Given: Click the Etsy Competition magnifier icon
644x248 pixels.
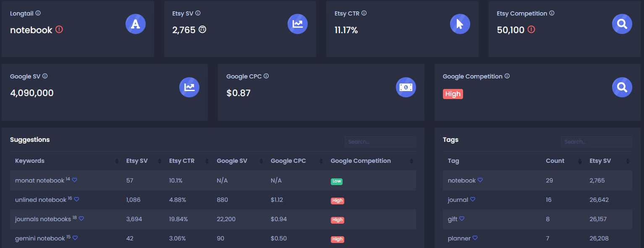Looking at the screenshot, I should pyautogui.click(x=622, y=24).
